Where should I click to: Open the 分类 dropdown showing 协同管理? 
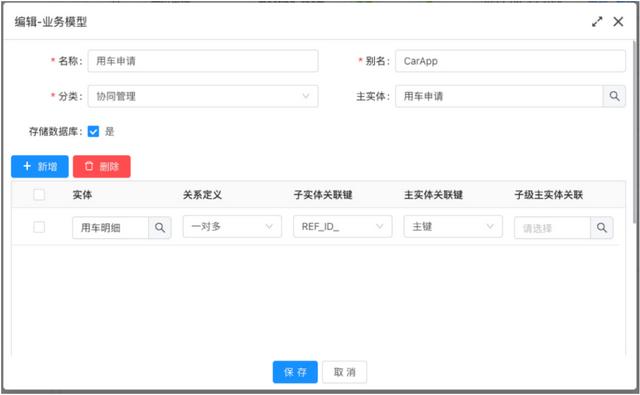click(x=203, y=96)
